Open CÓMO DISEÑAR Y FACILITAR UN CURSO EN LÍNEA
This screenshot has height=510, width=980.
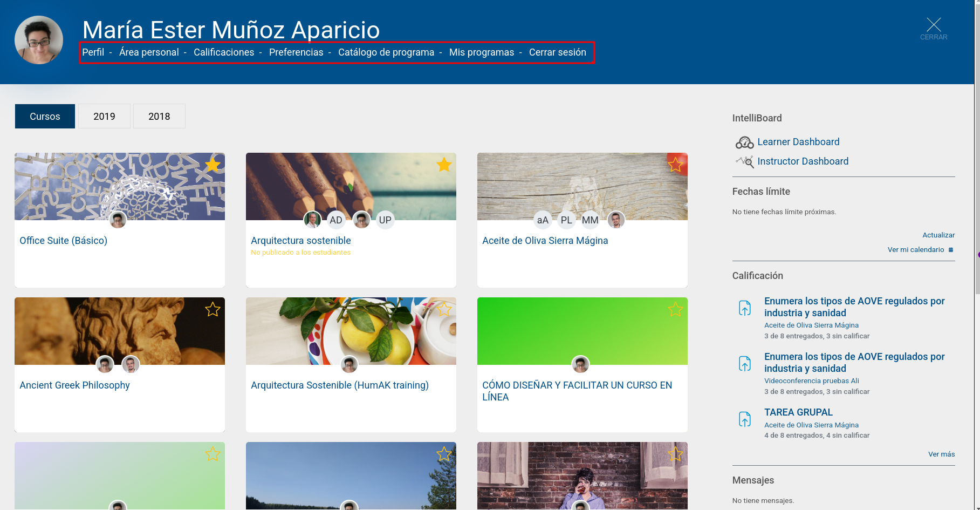click(x=577, y=391)
